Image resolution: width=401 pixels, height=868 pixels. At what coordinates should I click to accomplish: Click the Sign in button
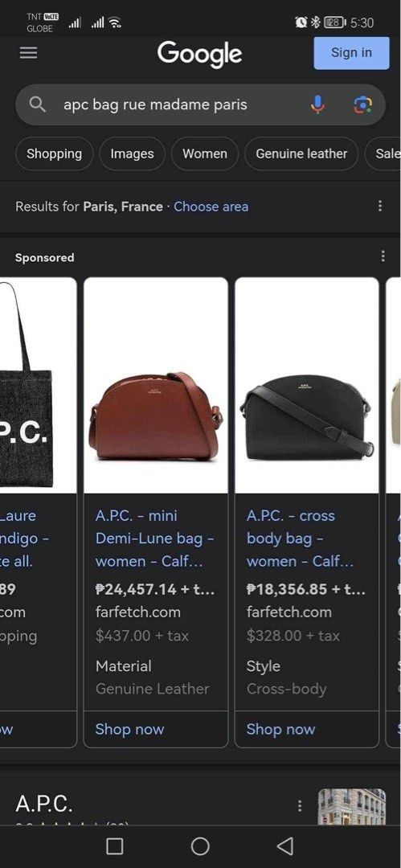tap(351, 52)
